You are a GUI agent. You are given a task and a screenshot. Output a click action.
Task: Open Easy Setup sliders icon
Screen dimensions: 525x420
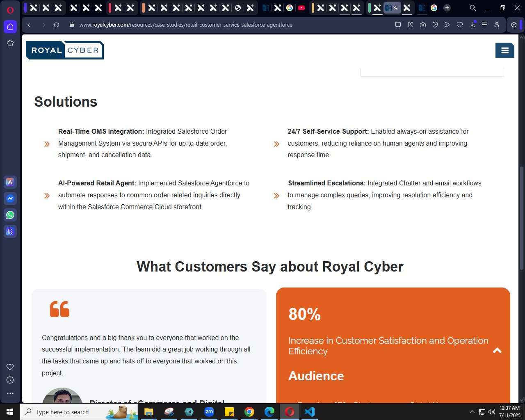click(x=484, y=25)
